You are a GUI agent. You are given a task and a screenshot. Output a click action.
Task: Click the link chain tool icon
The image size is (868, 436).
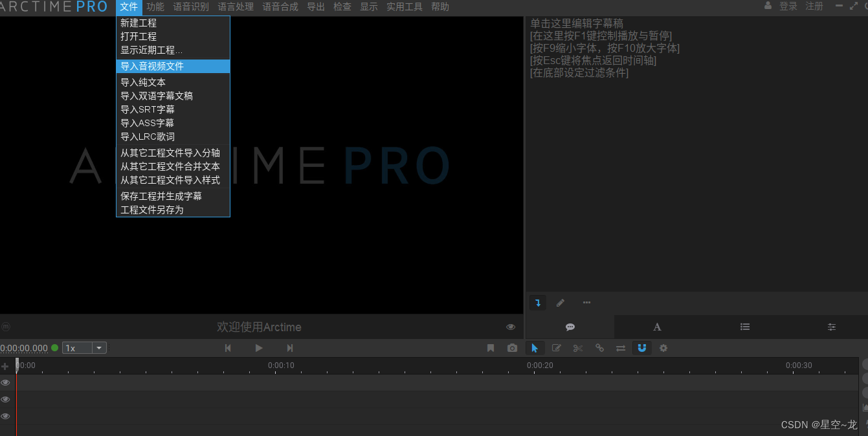[x=599, y=348]
